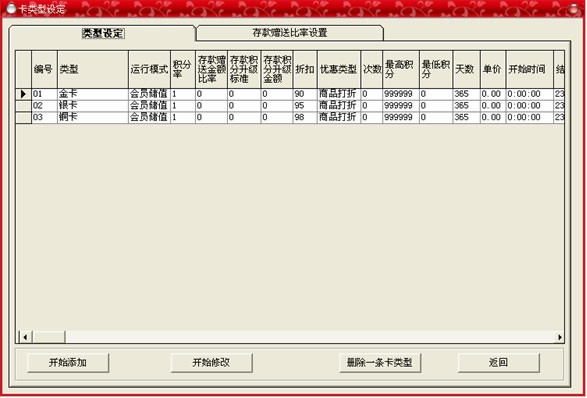This screenshot has height=398, width=587.
Task: Click the 开始修改 button
Action: pos(211,362)
